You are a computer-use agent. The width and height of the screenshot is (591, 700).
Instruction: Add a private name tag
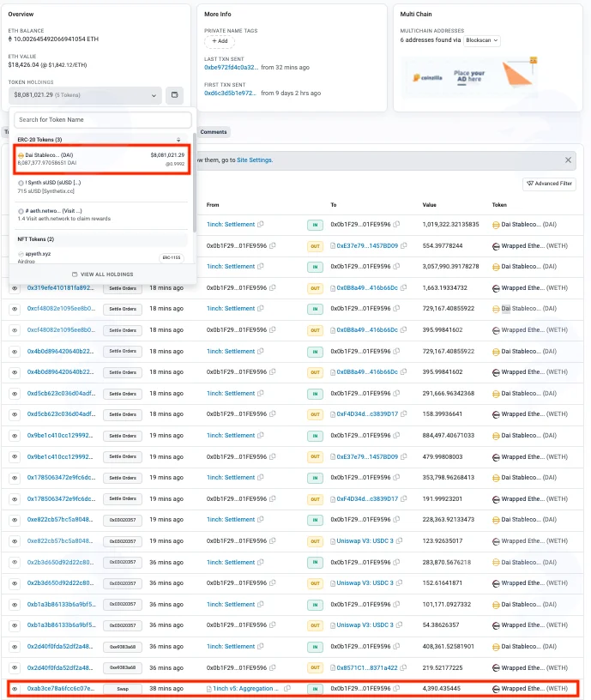pyautogui.click(x=220, y=41)
